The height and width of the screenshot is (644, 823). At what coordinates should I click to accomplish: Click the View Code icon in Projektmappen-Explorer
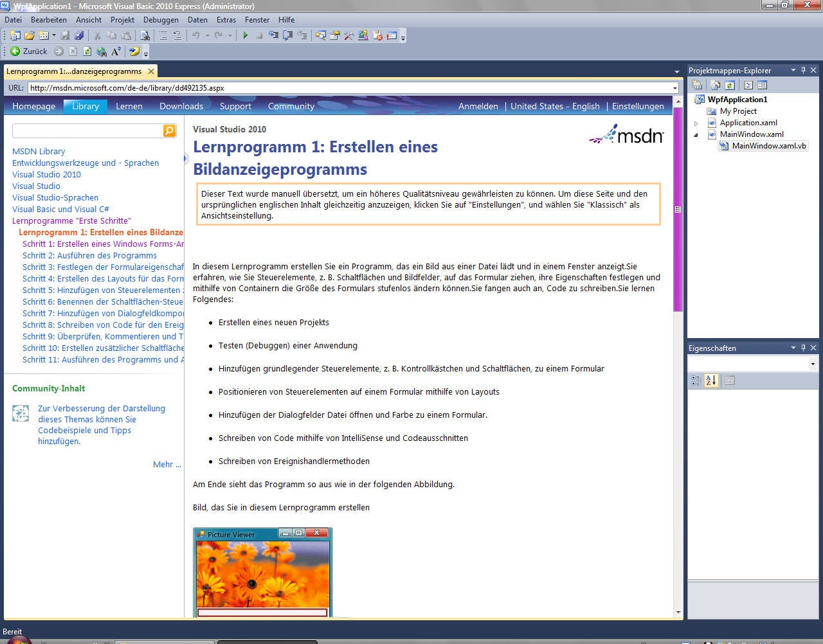pos(748,85)
